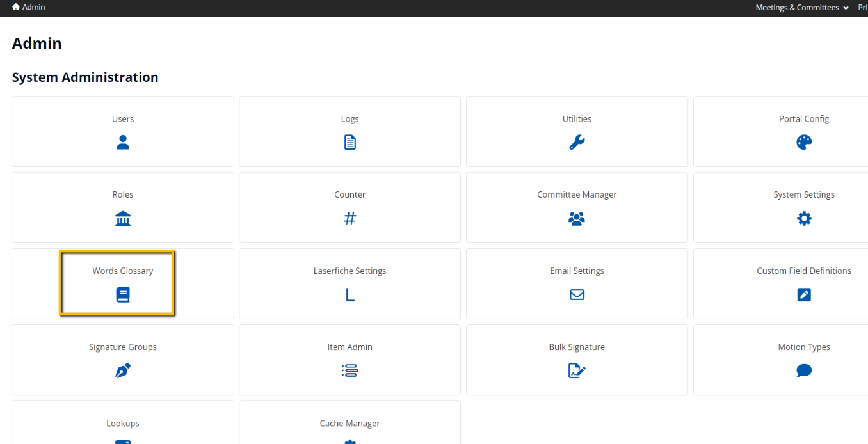The width and height of the screenshot is (868, 444).
Task: Select the Roles label
Action: [123, 194]
